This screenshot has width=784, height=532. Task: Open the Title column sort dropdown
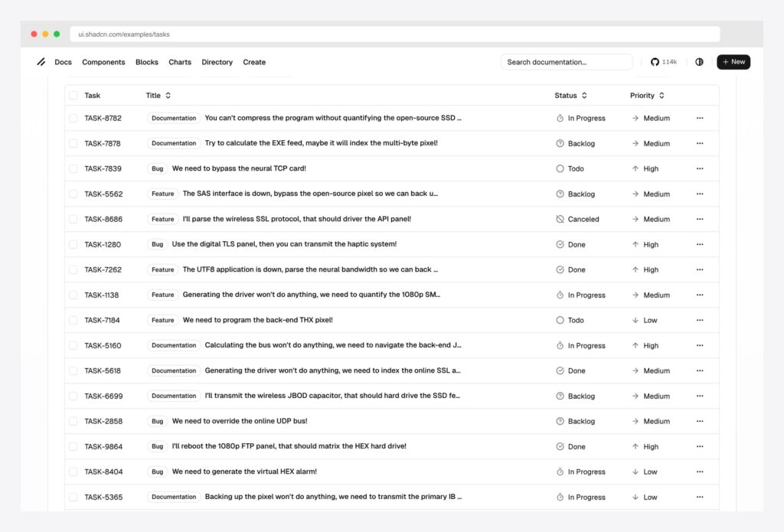click(x=158, y=96)
